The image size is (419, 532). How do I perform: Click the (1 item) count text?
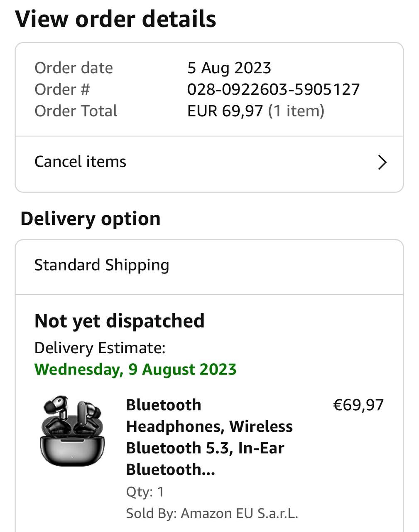click(x=296, y=111)
